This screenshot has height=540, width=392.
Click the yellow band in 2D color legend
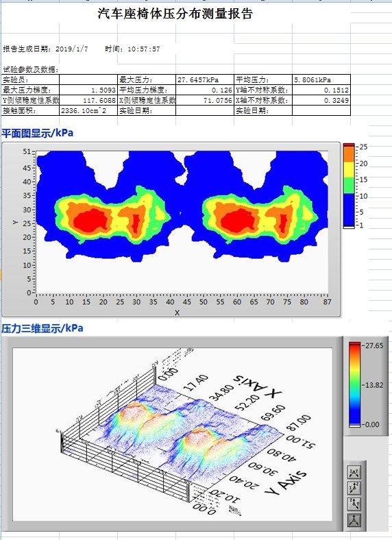[349, 170]
